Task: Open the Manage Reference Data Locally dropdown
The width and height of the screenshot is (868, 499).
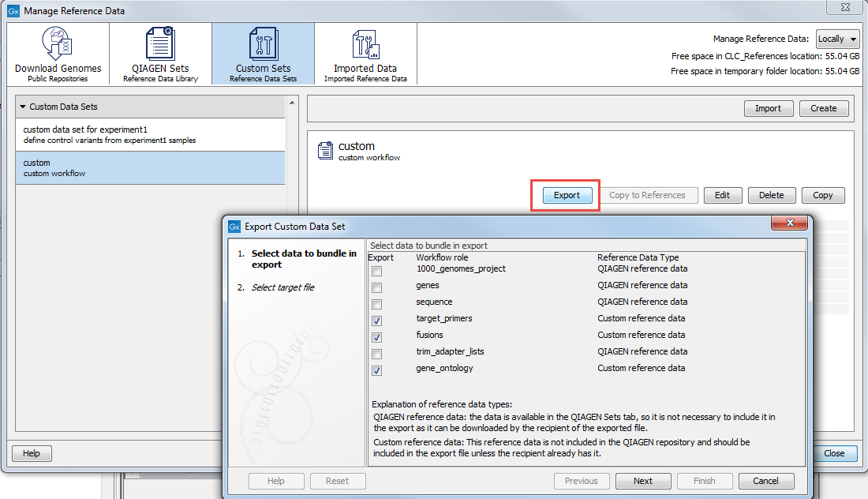Action: [x=837, y=39]
